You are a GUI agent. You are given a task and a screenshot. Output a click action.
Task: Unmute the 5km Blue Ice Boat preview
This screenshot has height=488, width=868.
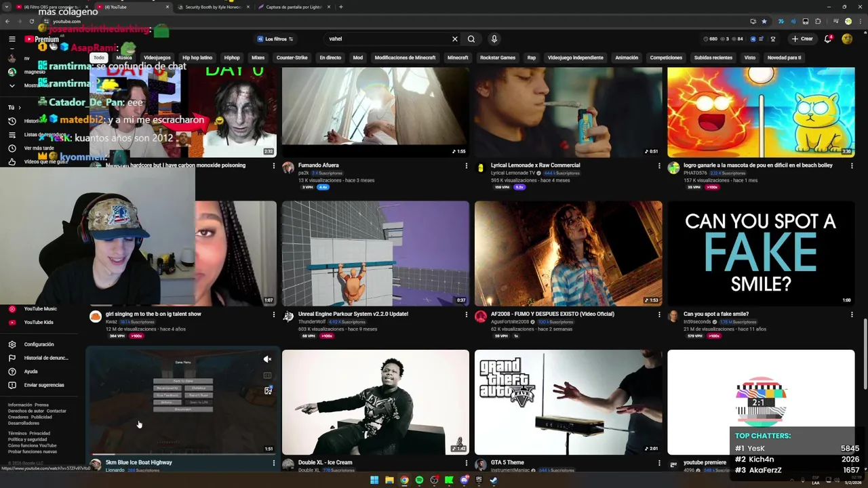[268, 359]
